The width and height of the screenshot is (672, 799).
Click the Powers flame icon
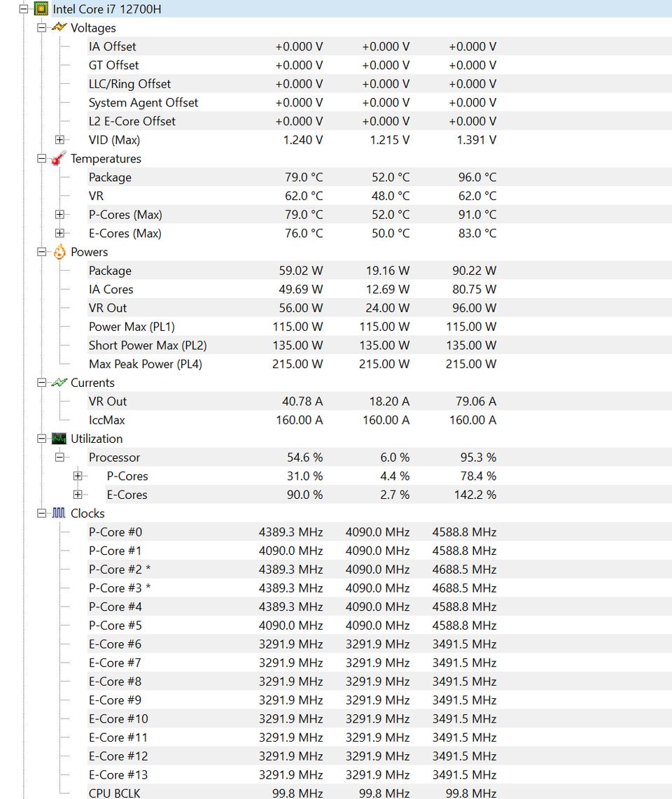coord(59,252)
